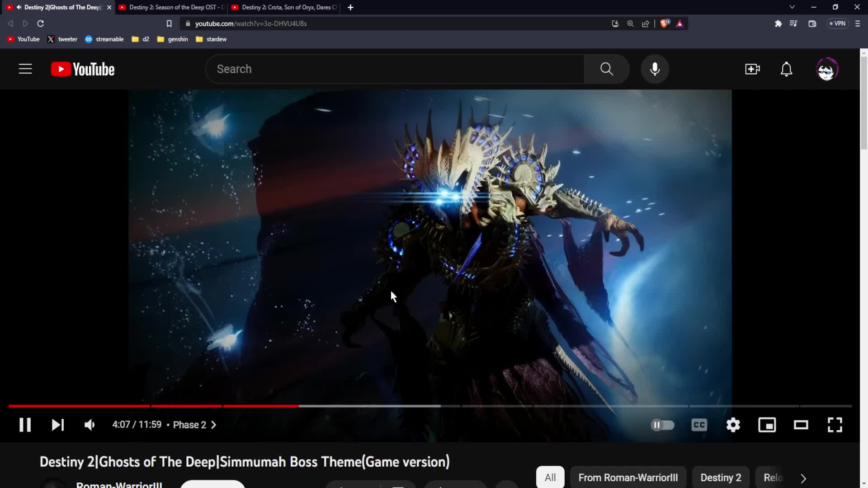
Task: Pause the playing video
Action: [25, 425]
